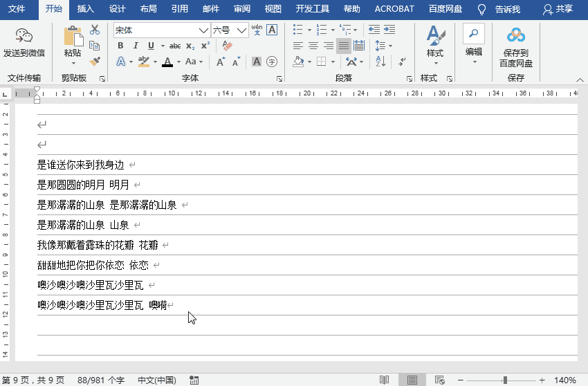Expand the numbered list dropdown arrow
This screenshot has width=588, height=386.
pyautogui.click(x=333, y=30)
